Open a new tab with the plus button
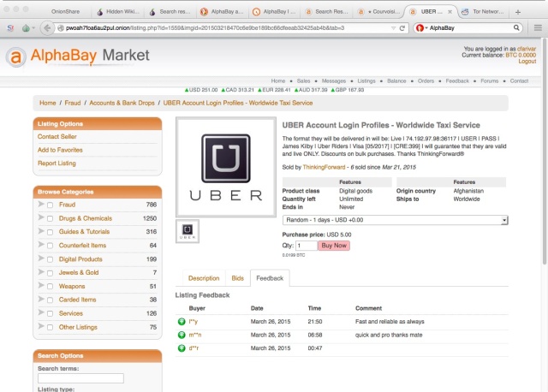Viewport: 548px width, 392px height. tap(518, 12)
